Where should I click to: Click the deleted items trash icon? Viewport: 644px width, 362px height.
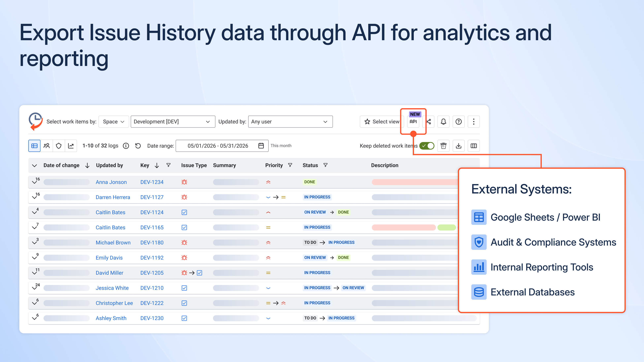[x=444, y=146]
